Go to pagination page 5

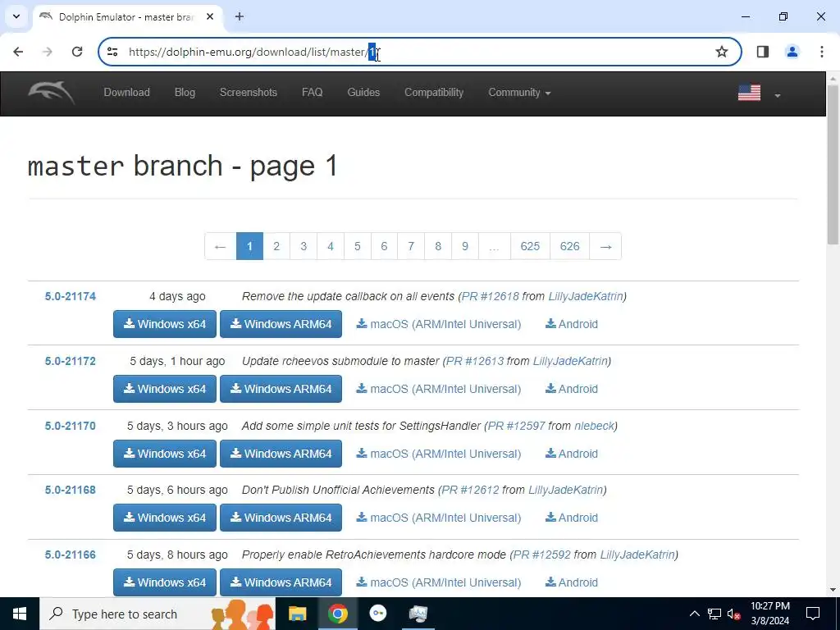pyautogui.click(x=358, y=246)
